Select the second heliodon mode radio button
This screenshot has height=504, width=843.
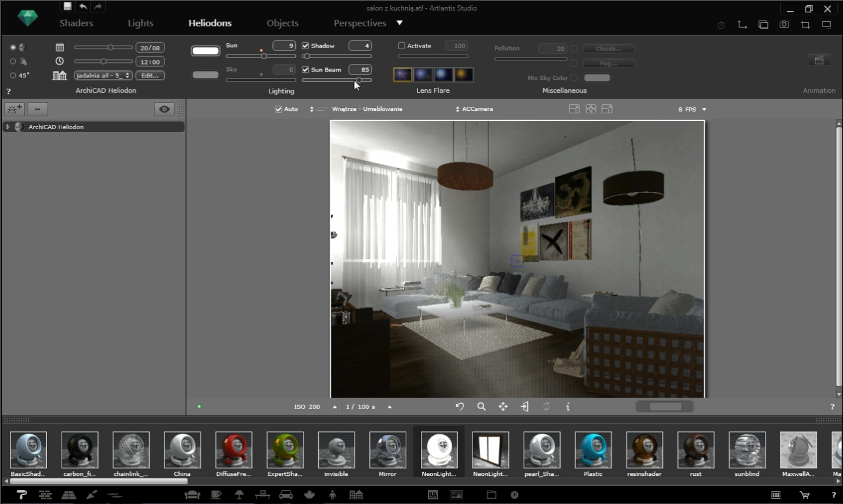click(13, 61)
